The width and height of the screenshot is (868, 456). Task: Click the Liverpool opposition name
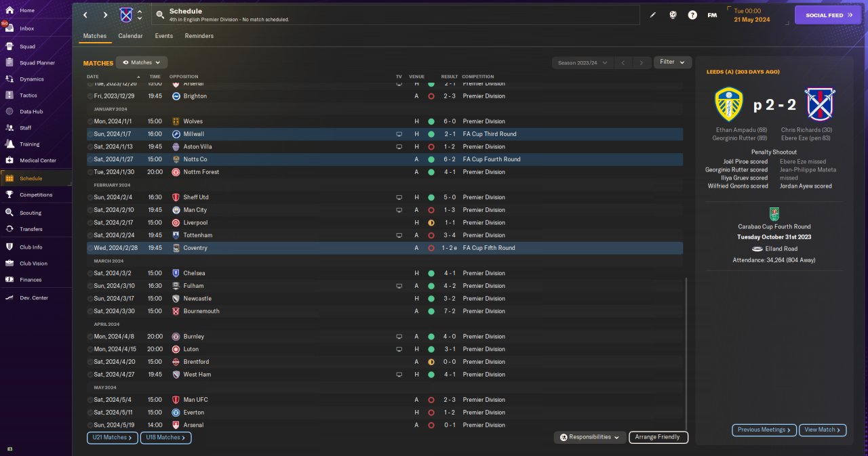tap(195, 223)
